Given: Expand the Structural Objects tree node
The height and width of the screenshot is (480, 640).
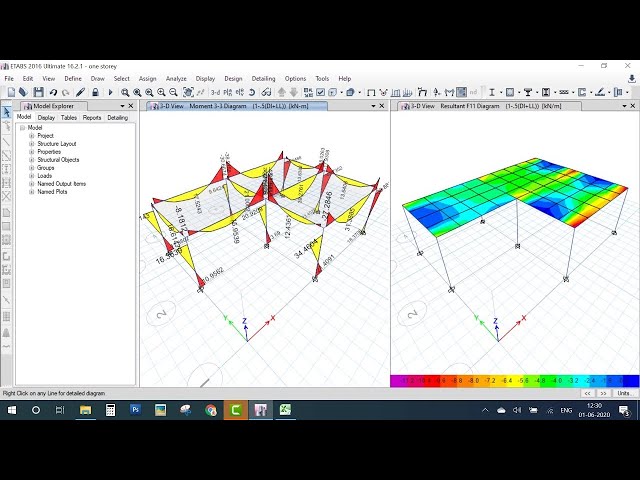Looking at the screenshot, I should [x=31, y=160].
